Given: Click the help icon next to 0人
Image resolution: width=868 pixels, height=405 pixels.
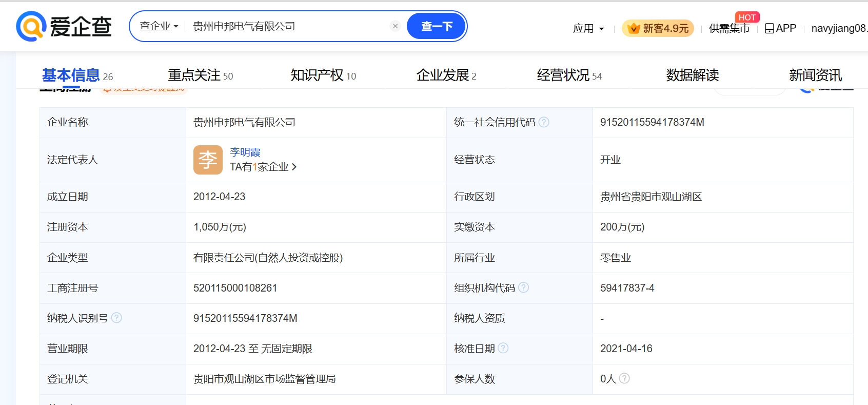Looking at the screenshot, I should [624, 378].
